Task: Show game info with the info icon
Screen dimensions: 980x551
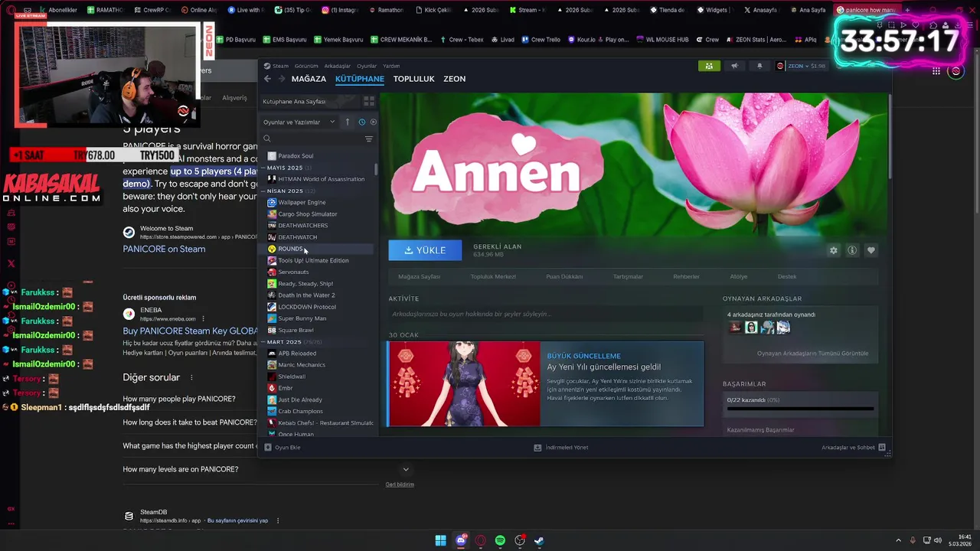Action: tap(852, 250)
